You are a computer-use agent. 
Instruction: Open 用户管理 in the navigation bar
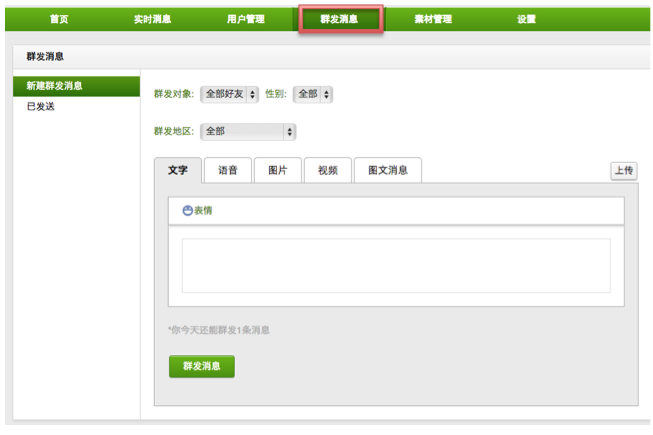[246, 19]
